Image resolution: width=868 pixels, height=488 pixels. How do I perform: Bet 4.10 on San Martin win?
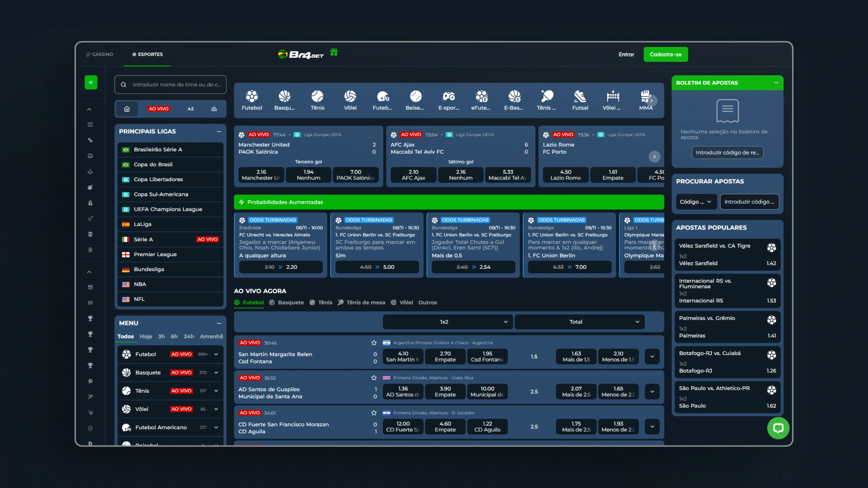(403, 357)
